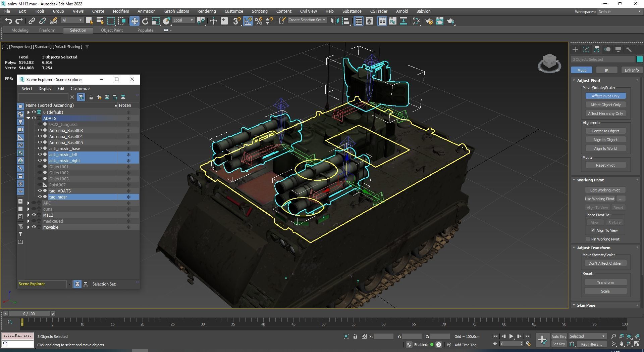Click the Affect Object Only button
The height and width of the screenshot is (352, 644).
click(605, 105)
